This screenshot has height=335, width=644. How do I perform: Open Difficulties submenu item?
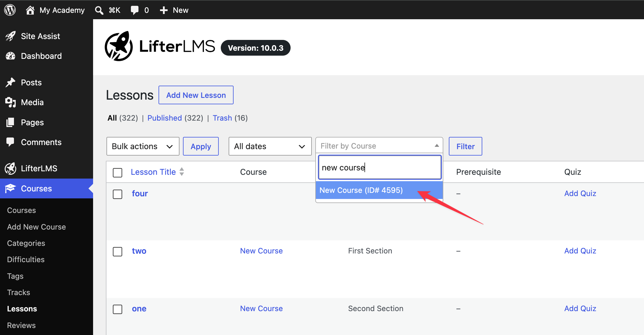pyautogui.click(x=26, y=260)
